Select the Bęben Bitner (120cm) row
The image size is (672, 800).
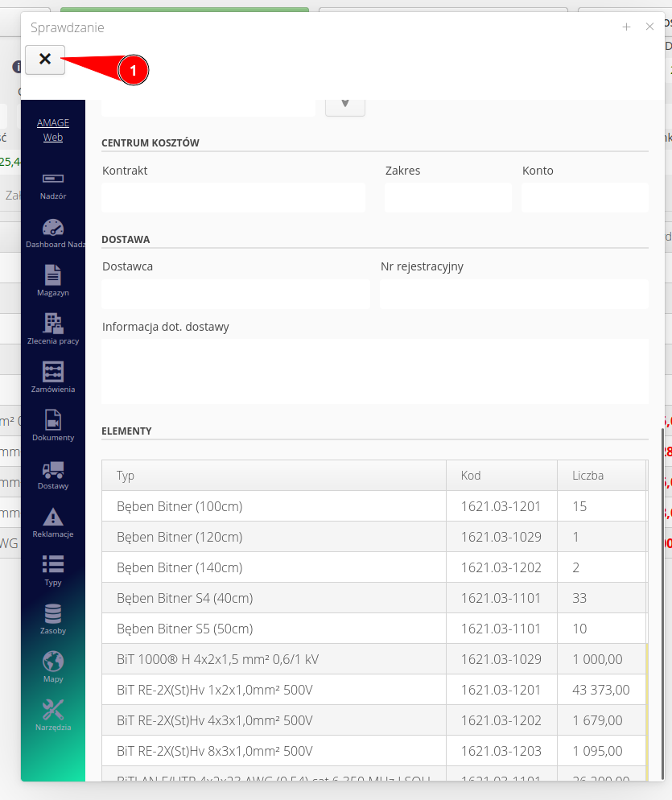pyautogui.click(x=274, y=537)
